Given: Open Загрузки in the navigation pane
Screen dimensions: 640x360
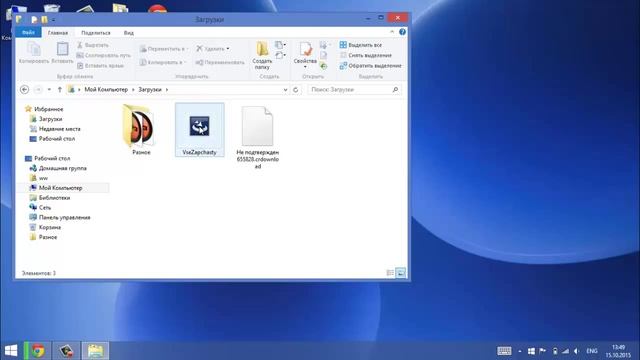Looking at the screenshot, I should (46, 119).
